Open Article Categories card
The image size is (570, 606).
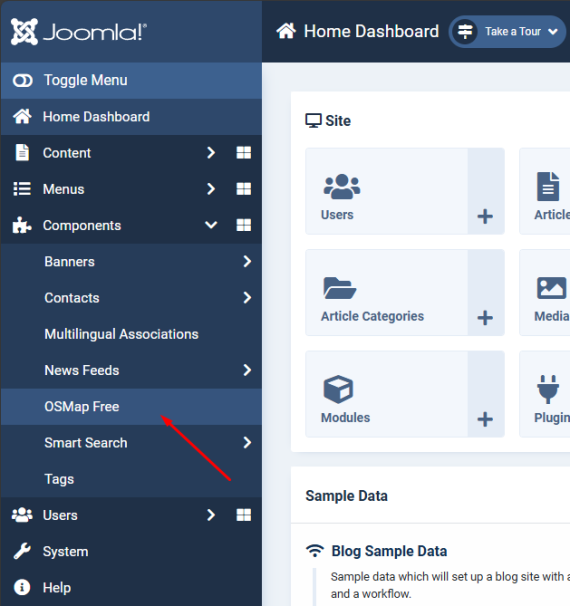click(386, 293)
